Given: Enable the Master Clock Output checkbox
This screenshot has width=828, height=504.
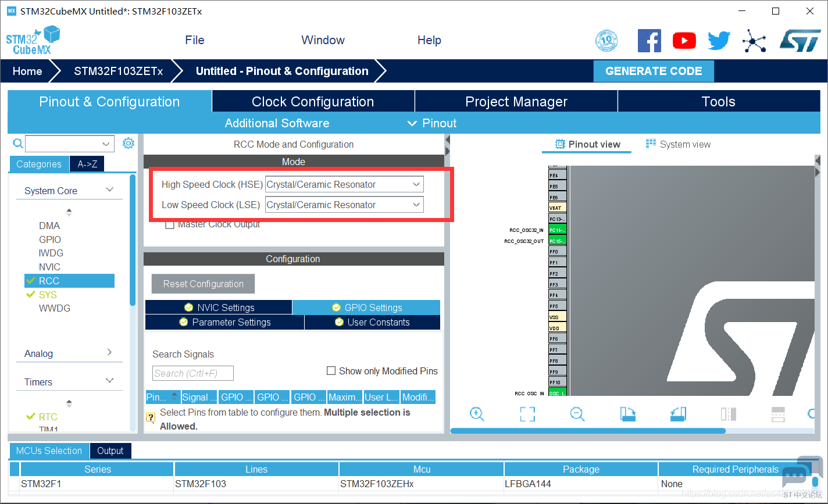Looking at the screenshot, I should pyautogui.click(x=170, y=224).
